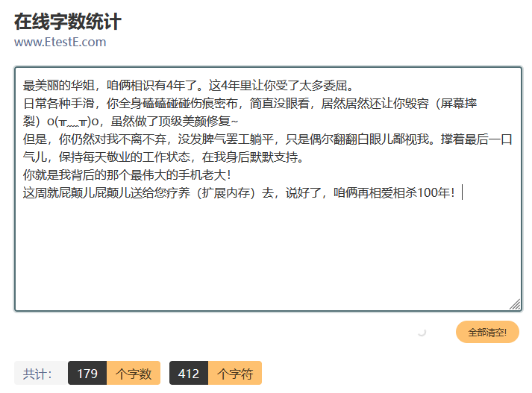Click the line starting 日常各种手滑

(250, 104)
